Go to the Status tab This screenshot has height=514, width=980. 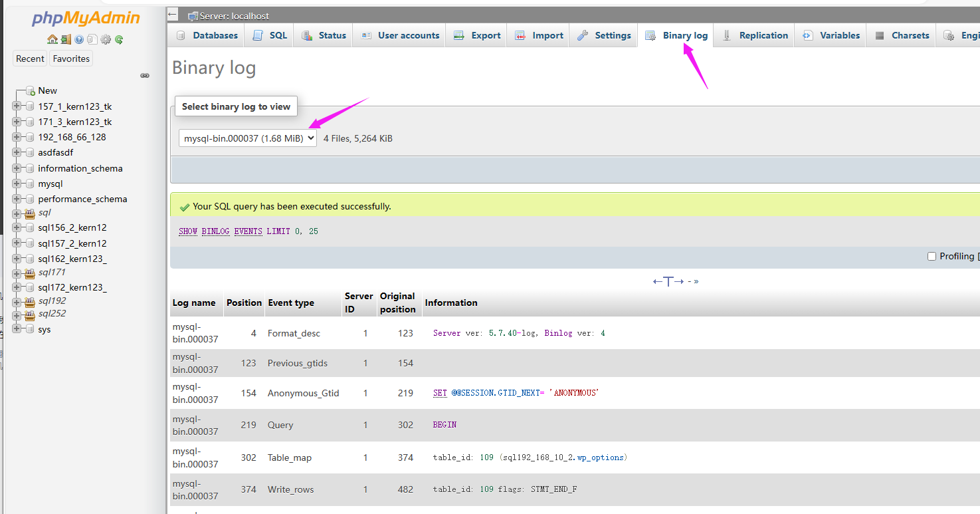point(324,36)
